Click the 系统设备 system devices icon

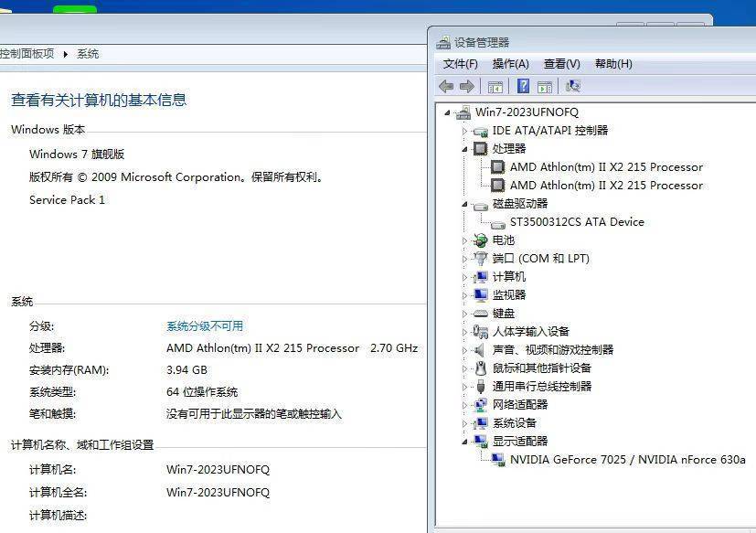coord(480,423)
